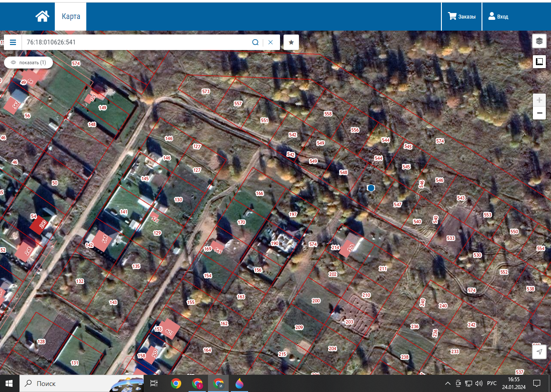Select parcel labeled 130
Screen dimensions: 551x392
click(x=178, y=200)
